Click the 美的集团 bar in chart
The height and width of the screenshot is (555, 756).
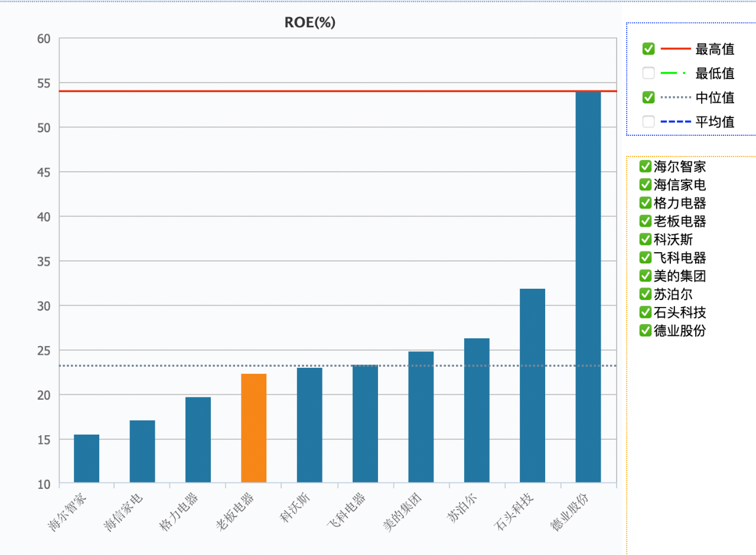[x=421, y=417]
